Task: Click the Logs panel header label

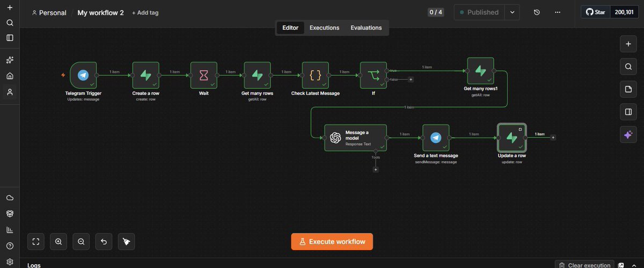Action: coord(34,265)
